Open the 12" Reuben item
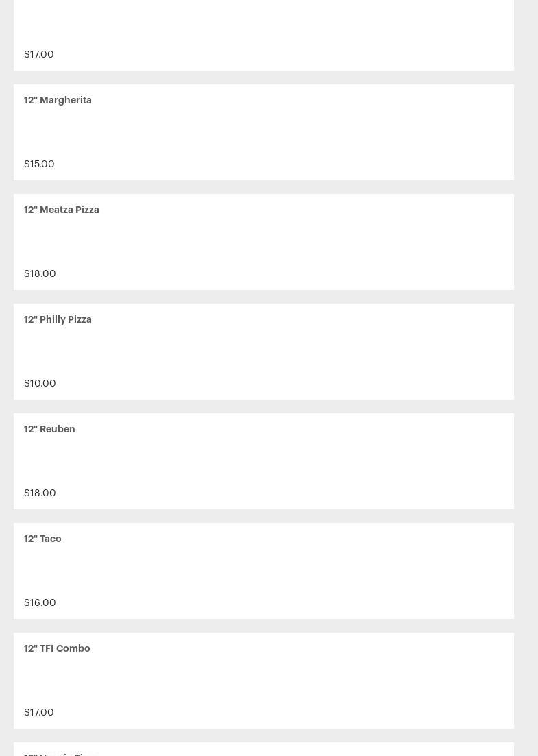 pyautogui.click(x=49, y=429)
